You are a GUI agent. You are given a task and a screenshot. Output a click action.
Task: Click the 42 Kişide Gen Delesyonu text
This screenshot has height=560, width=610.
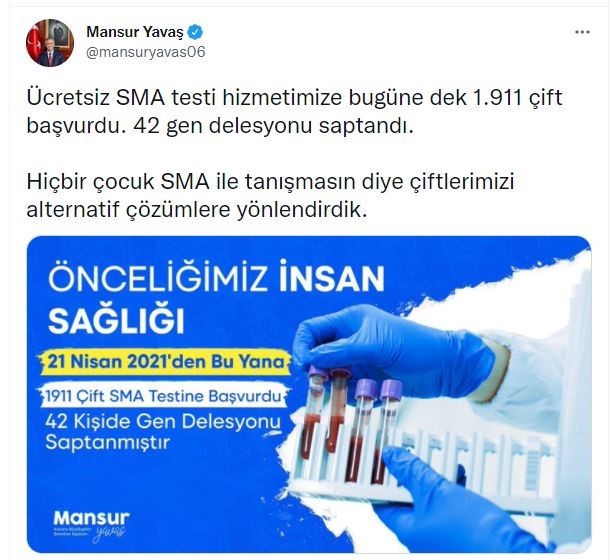tap(163, 422)
